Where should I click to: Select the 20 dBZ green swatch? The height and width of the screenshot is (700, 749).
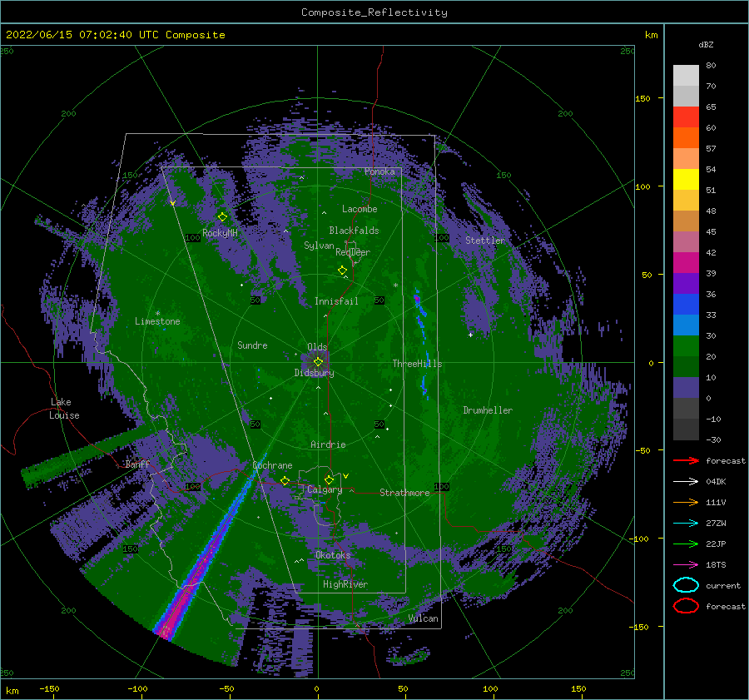tap(686, 346)
